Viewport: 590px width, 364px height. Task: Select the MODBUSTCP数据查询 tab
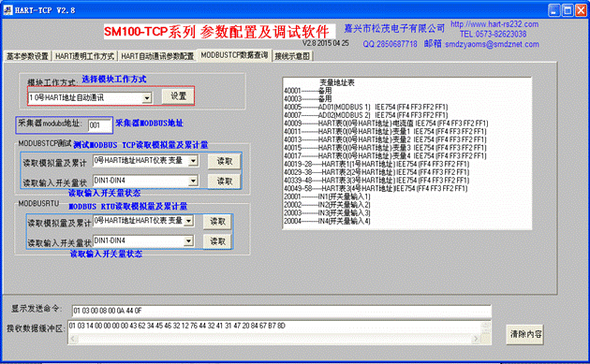click(x=234, y=55)
